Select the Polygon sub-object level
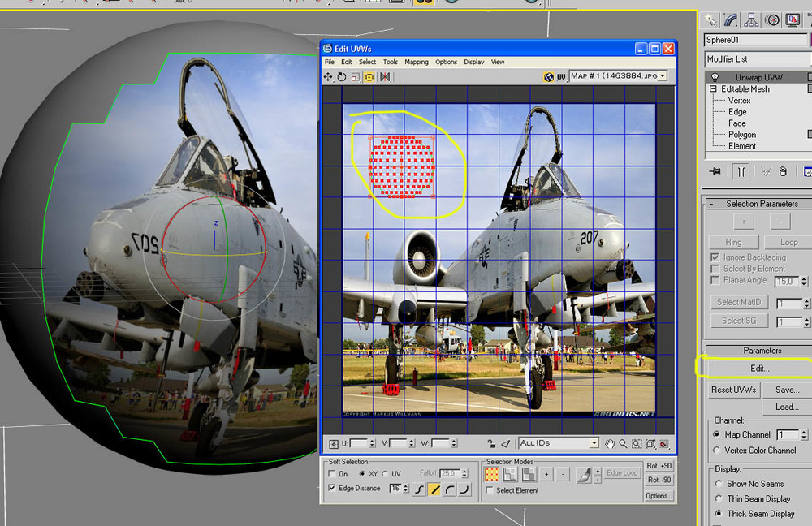This screenshot has height=526, width=812. click(x=741, y=135)
